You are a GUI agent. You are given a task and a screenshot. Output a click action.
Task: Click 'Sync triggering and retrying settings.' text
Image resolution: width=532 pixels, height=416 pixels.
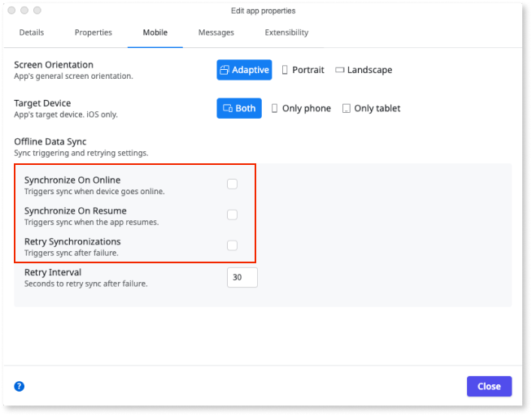pos(81,153)
